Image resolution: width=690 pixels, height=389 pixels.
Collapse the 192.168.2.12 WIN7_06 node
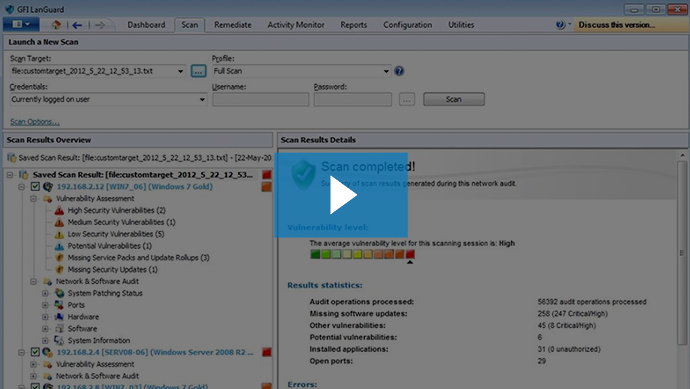point(22,187)
